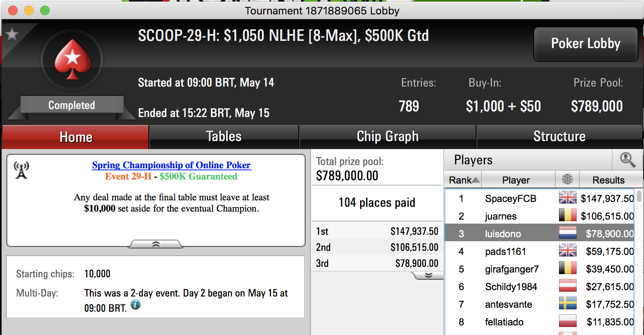Sort players by the Results column header
Image resolution: width=644 pixels, height=335 pixels.
point(608,180)
